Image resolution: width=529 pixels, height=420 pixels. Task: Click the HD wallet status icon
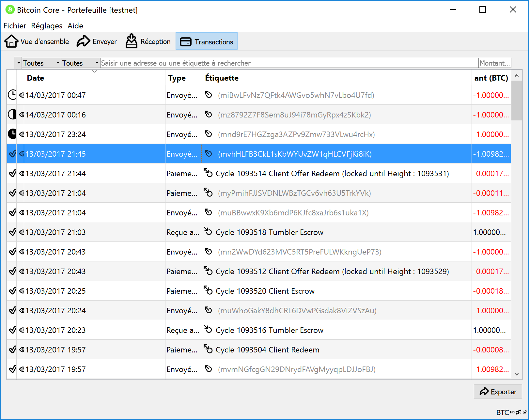(512, 412)
